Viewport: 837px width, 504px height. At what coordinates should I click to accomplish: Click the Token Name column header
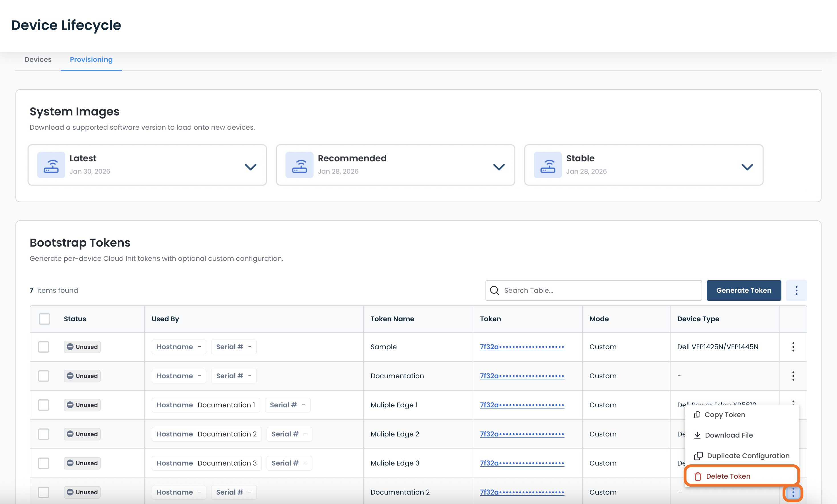coord(392,319)
